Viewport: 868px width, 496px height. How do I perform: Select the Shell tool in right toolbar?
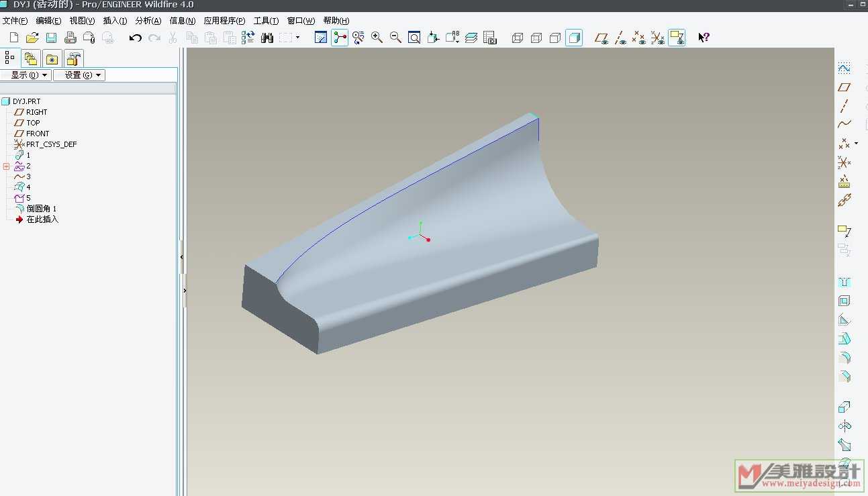(x=845, y=301)
